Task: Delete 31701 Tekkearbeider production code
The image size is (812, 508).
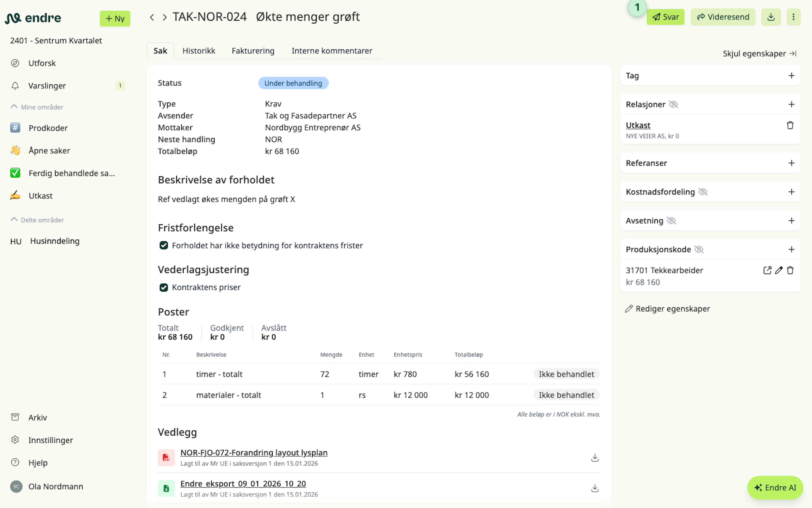Action: coord(790,270)
